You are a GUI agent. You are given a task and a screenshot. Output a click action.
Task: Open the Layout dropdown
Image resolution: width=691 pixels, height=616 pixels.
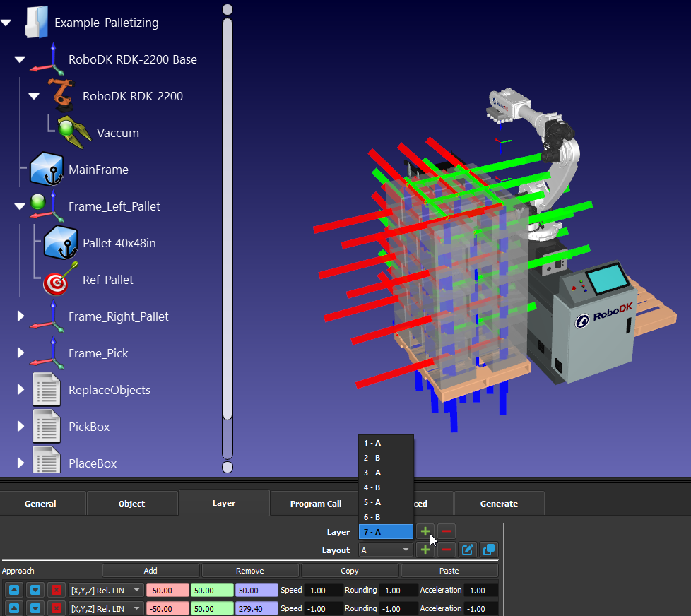[386, 550]
